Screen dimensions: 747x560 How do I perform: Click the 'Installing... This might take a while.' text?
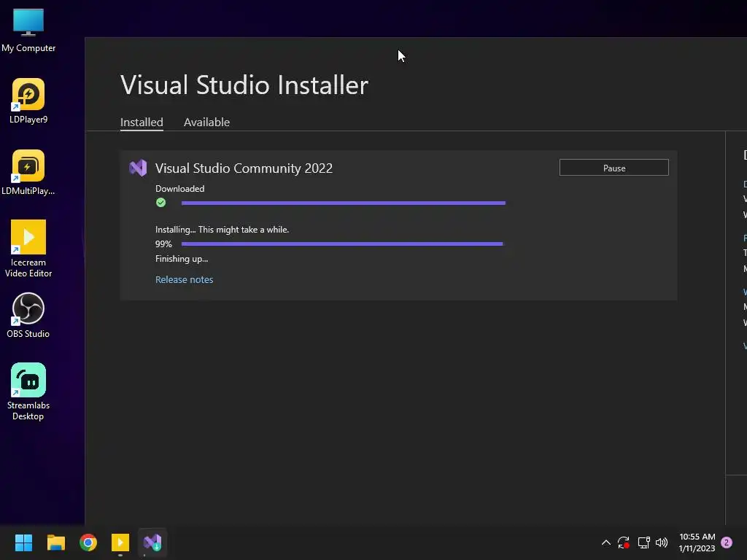[x=222, y=230]
